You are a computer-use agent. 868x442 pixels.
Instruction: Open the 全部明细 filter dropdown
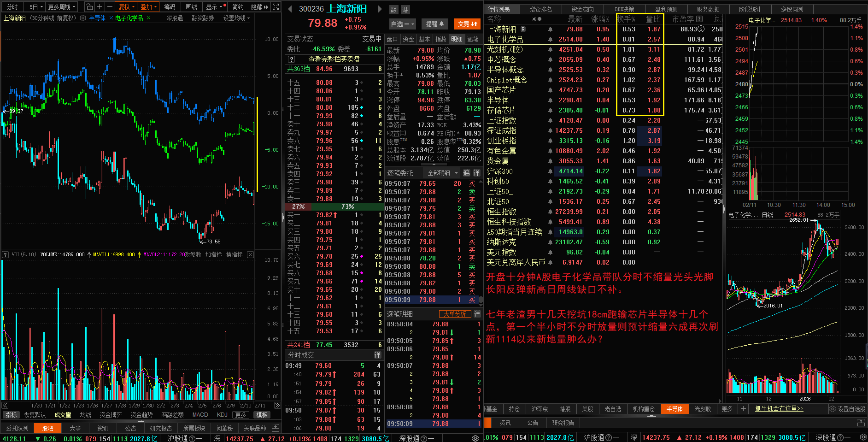(442, 173)
